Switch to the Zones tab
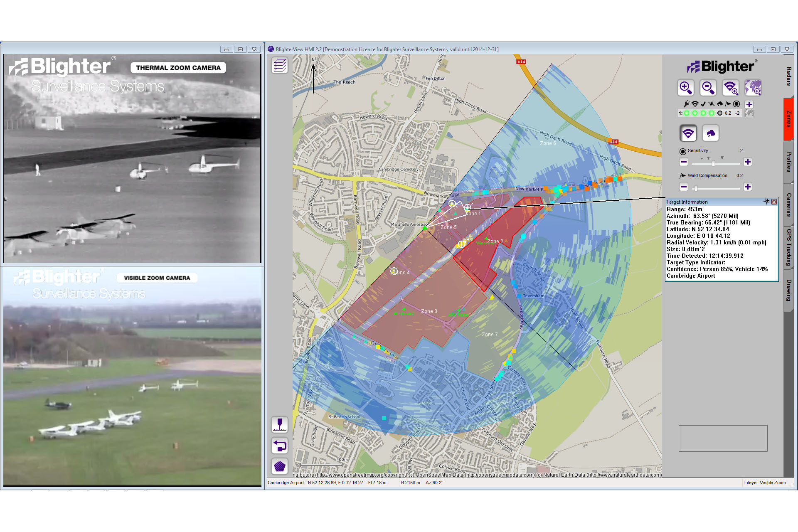This screenshot has width=798, height=532. click(788, 119)
